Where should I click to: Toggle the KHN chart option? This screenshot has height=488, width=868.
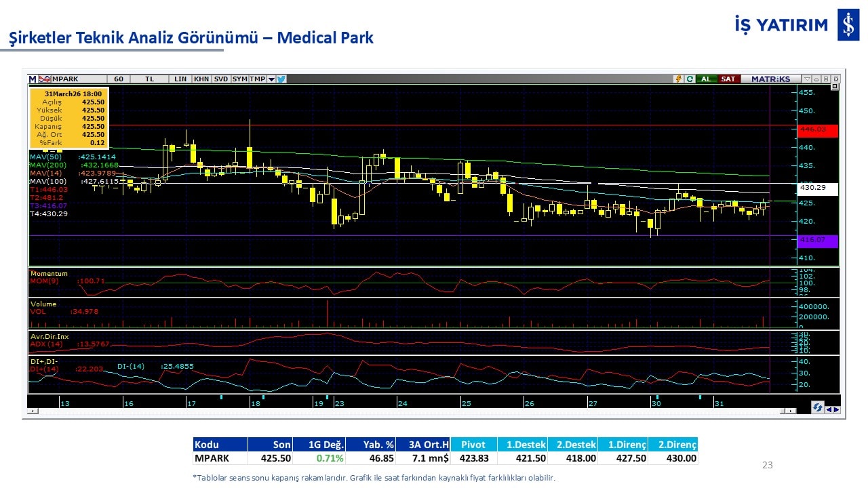click(201, 79)
